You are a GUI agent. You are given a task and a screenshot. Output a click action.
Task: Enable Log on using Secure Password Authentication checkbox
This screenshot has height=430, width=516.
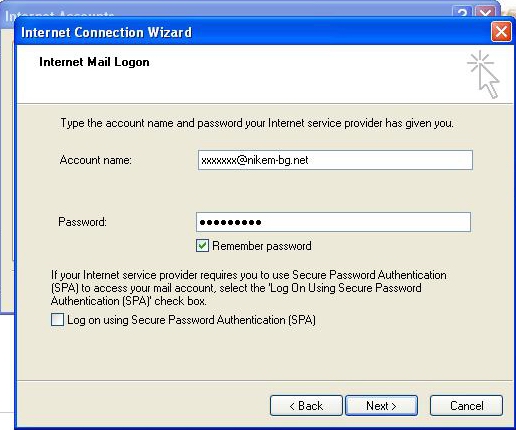tap(57, 320)
